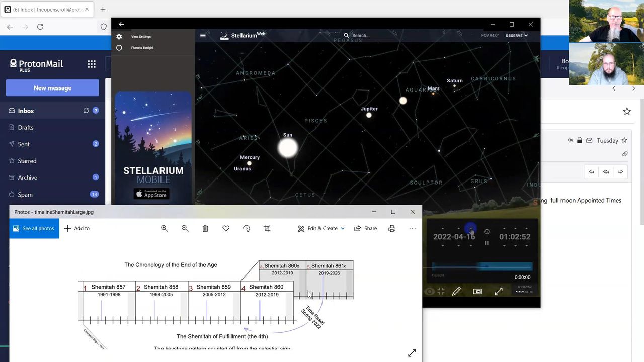Click See all photos

click(x=34, y=228)
